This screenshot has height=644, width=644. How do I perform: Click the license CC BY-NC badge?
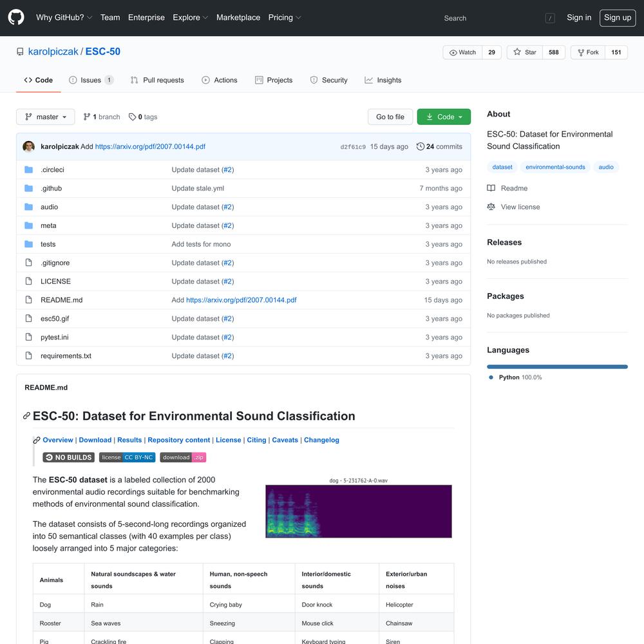coord(128,457)
